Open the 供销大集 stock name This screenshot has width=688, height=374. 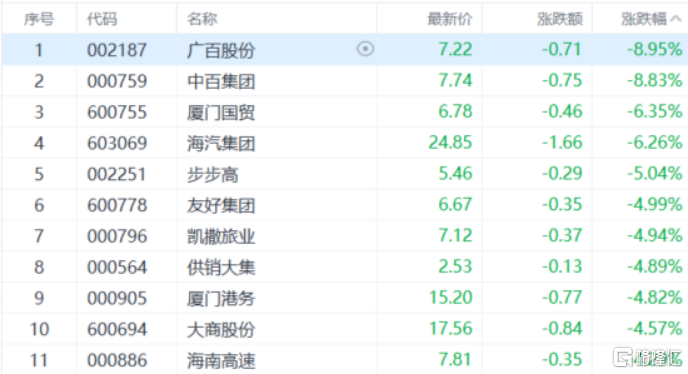tap(221, 268)
